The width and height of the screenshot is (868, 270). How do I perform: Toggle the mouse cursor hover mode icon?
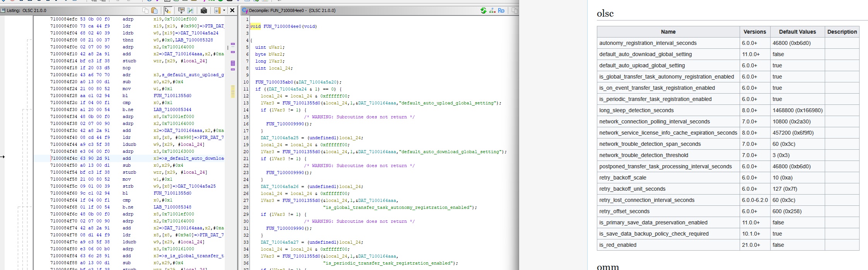point(168,10)
